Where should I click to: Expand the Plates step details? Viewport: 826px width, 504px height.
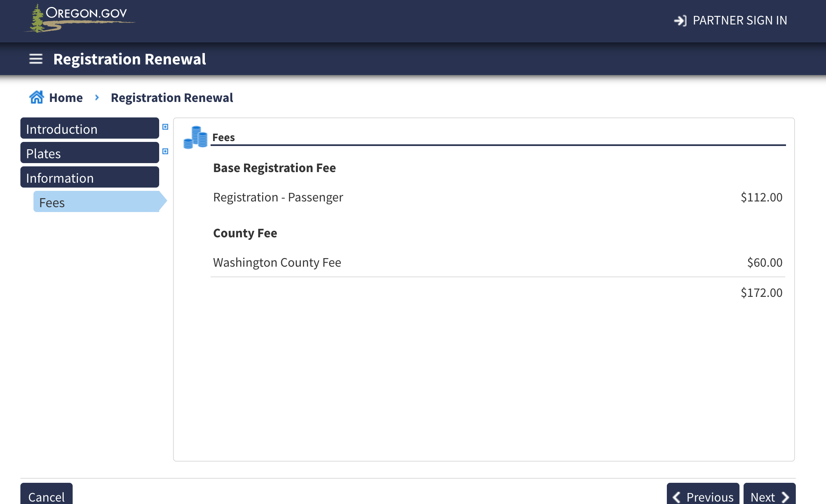click(x=165, y=151)
